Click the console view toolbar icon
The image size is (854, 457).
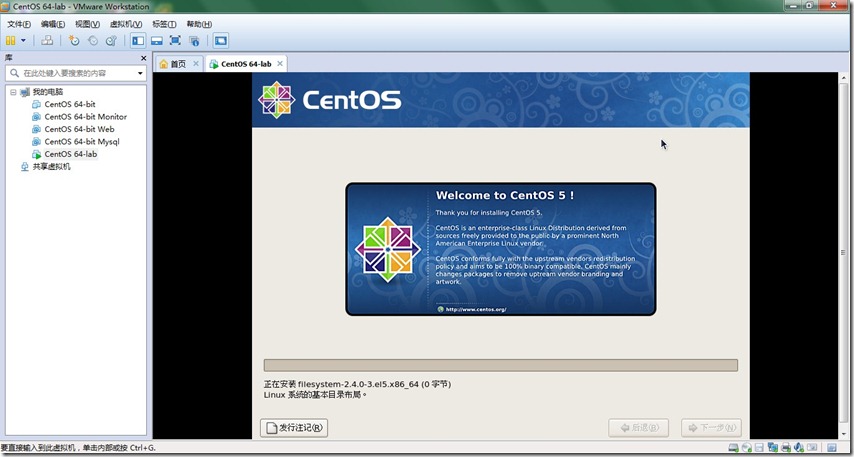point(221,40)
